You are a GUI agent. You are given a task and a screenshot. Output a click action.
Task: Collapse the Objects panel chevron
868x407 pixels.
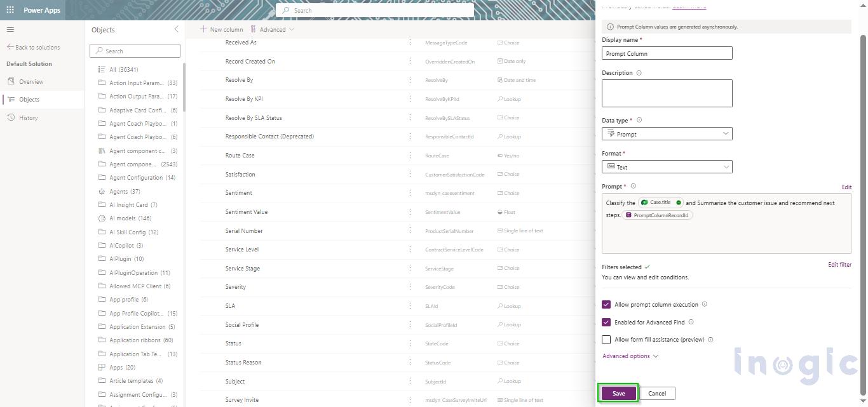coord(177,29)
